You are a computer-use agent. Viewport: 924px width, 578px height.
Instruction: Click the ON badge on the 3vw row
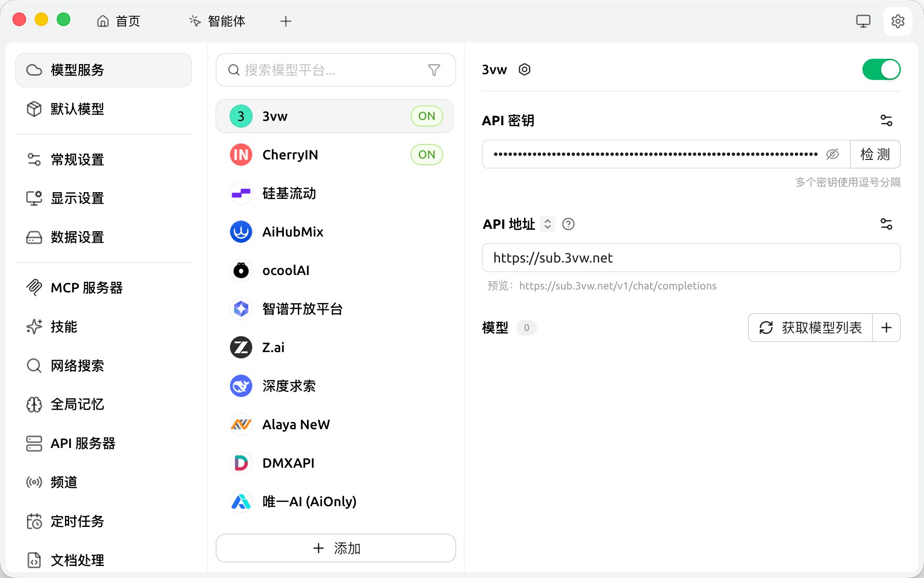click(426, 116)
